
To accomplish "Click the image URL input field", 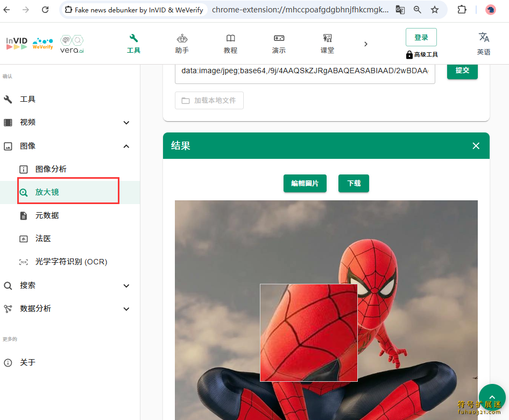I will (x=305, y=73).
